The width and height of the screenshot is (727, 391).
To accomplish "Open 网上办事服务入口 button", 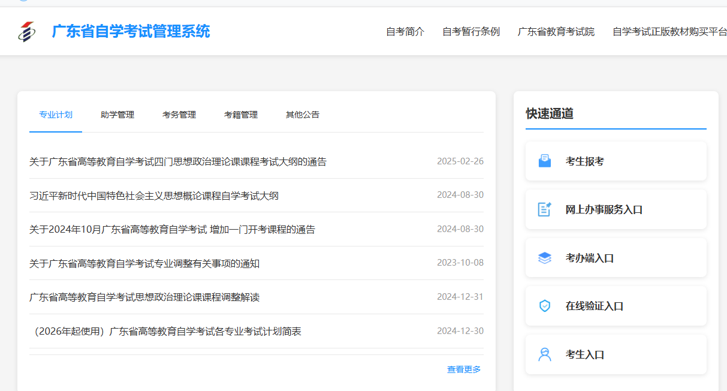I will pos(616,209).
